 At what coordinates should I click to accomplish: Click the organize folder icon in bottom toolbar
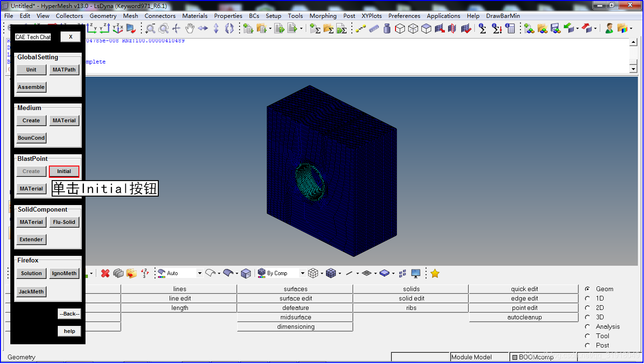(x=132, y=273)
